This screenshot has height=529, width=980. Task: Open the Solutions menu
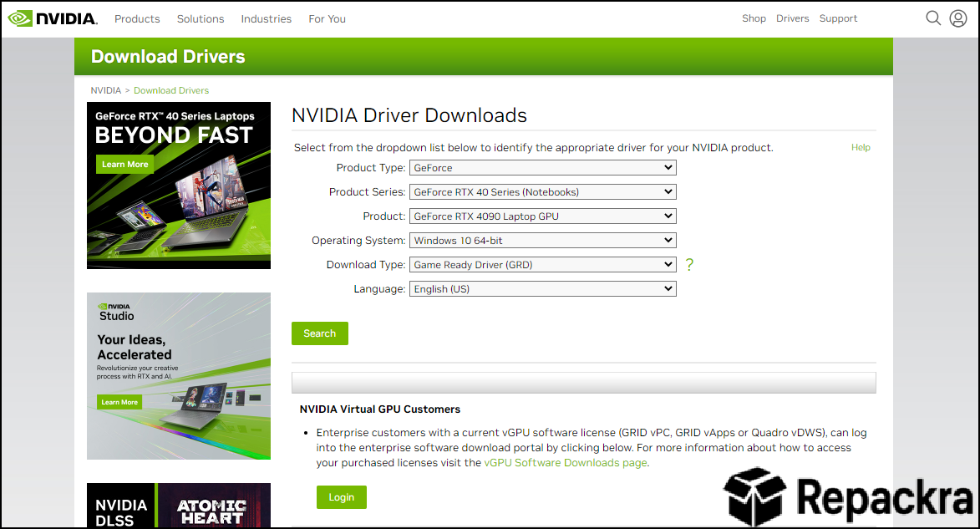tap(200, 18)
